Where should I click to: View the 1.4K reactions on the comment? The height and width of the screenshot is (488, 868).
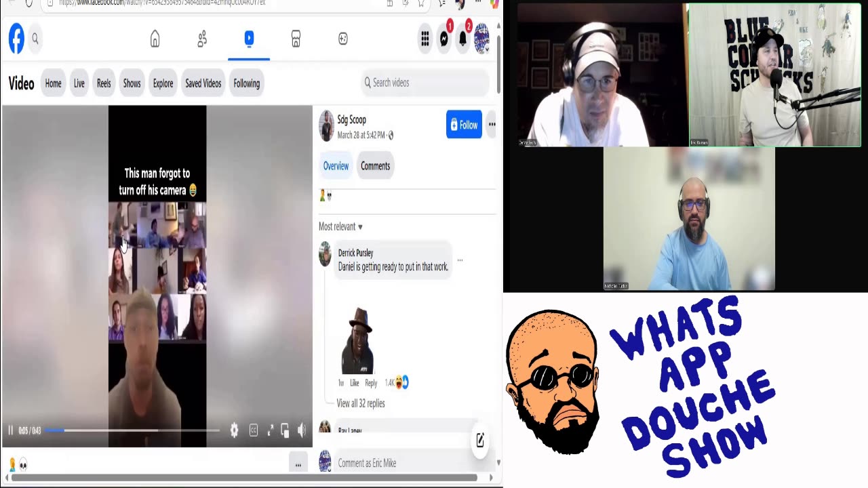tap(397, 383)
